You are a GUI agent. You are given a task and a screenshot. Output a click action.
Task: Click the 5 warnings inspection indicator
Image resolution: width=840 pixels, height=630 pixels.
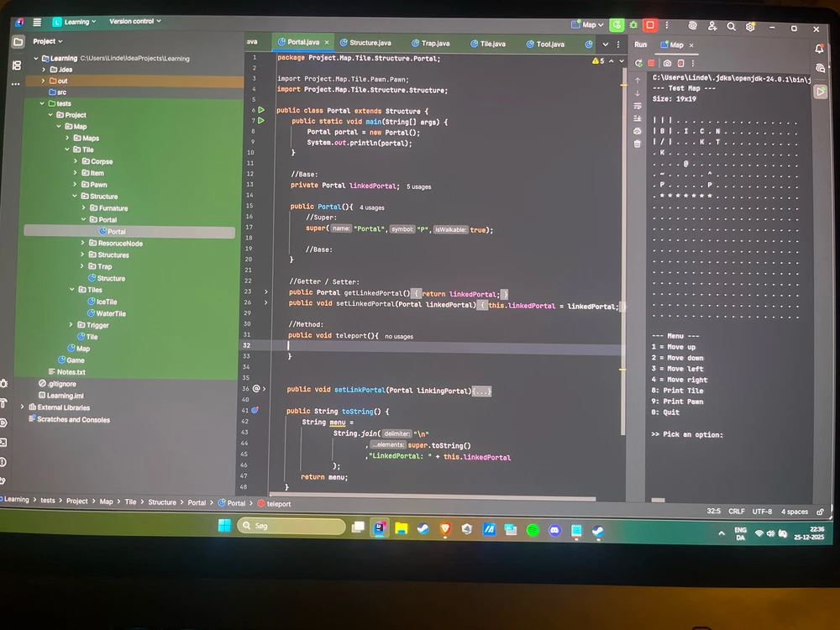(x=599, y=61)
